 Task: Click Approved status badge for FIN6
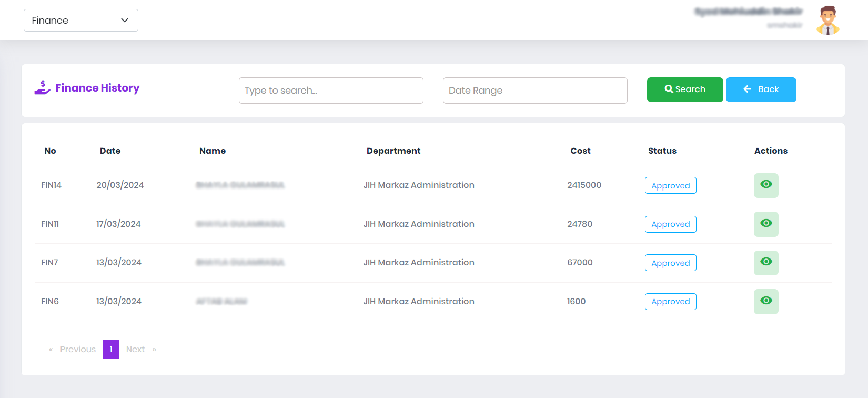[671, 302]
